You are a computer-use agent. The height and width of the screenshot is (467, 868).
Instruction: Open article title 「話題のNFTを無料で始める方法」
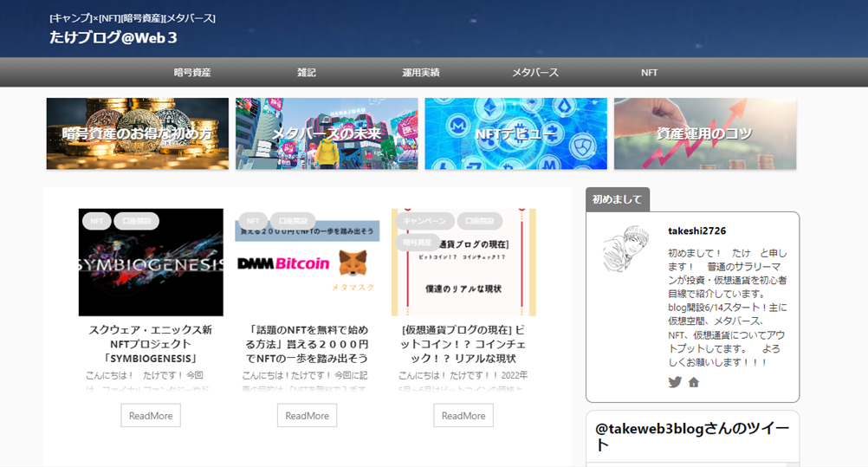pyautogui.click(x=308, y=344)
